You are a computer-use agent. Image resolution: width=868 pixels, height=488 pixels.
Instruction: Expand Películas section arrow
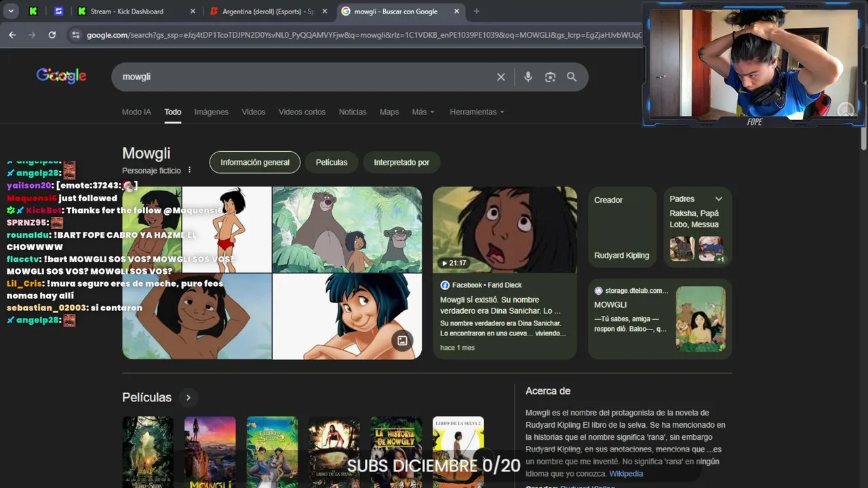click(x=188, y=398)
